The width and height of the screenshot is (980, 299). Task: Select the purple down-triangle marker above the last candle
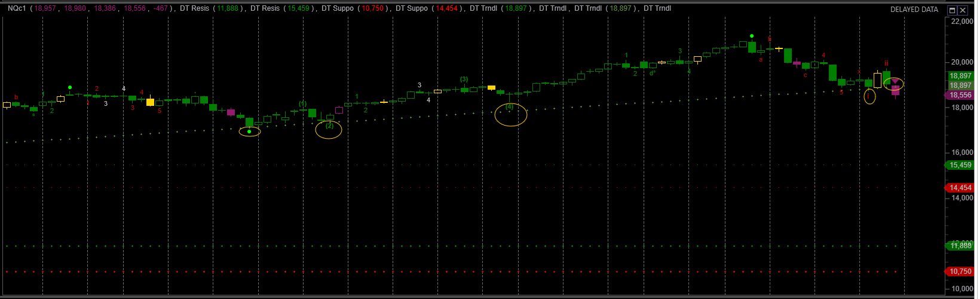coord(895,81)
